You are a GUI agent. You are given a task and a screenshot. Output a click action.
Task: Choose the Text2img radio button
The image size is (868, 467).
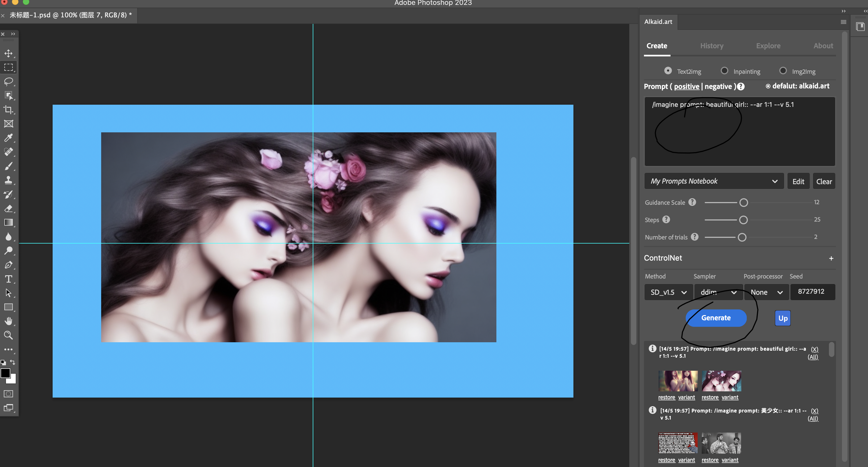(x=668, y=71)
